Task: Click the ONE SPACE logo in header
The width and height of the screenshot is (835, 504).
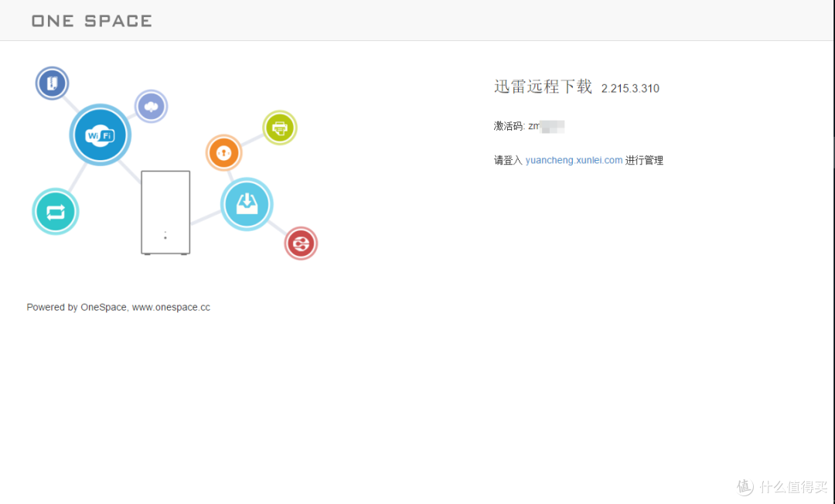Action: tap(91, 21)
